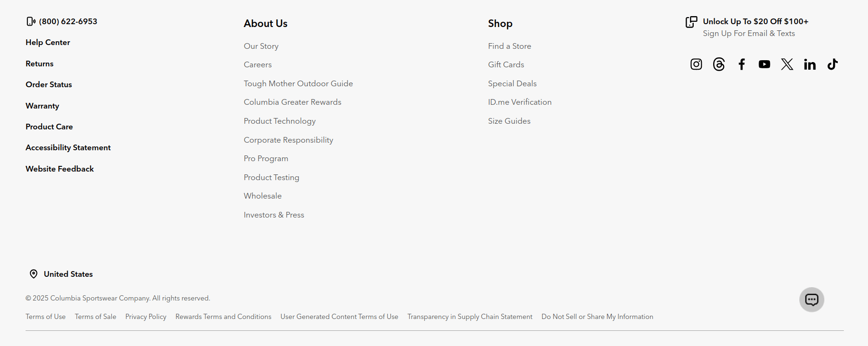Open the live chat bubble
868x346 pixels.
coord(812,300)
